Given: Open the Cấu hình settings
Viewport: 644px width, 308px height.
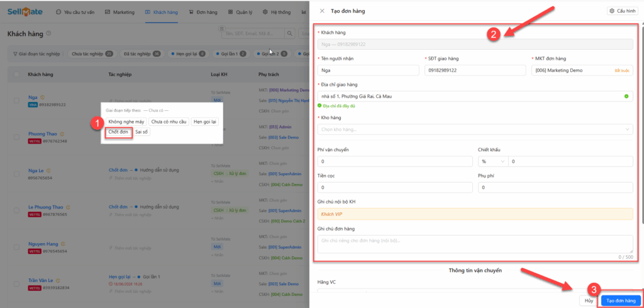Looking at the screenshot, I should (x=623, y=11).
